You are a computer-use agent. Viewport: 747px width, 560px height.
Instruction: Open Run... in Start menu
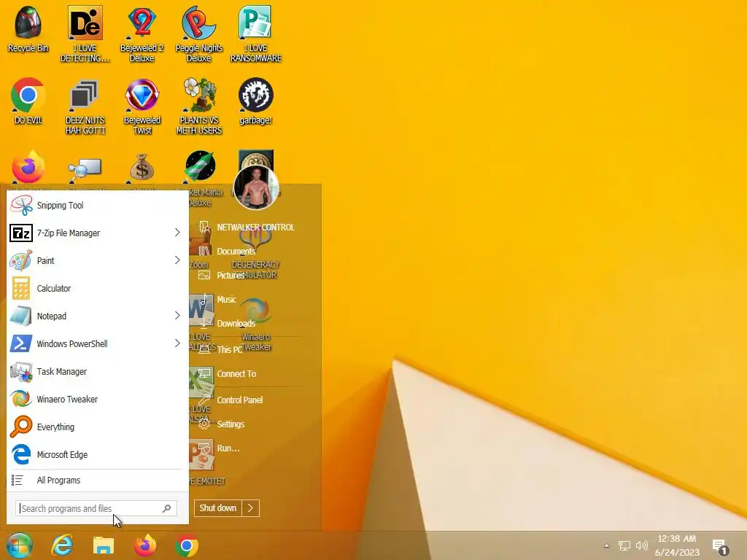[x=219, y=448]
